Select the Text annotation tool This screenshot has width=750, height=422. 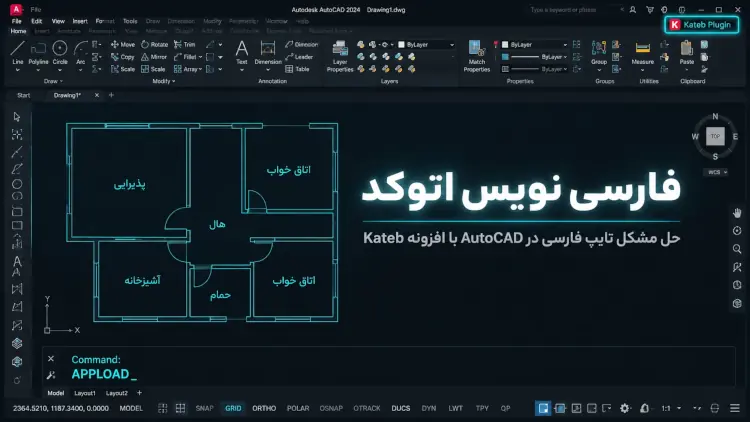[x=242, y=53]
